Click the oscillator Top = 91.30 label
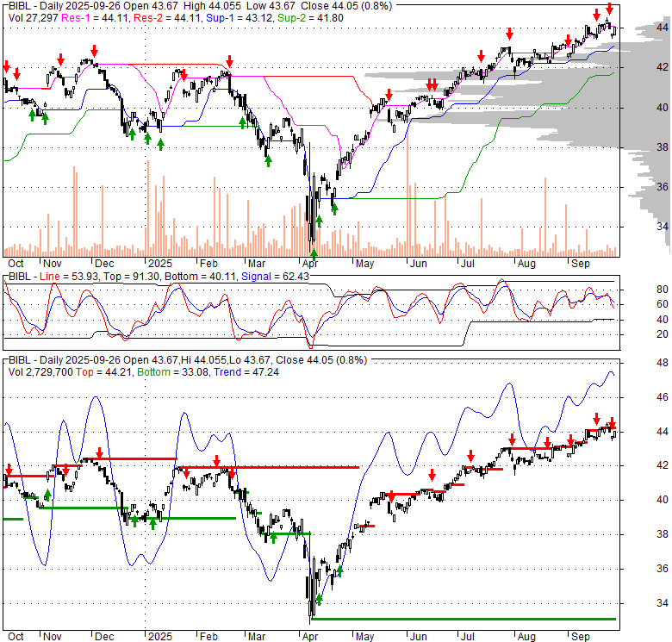Screen dimensions: 672x642 132,277
